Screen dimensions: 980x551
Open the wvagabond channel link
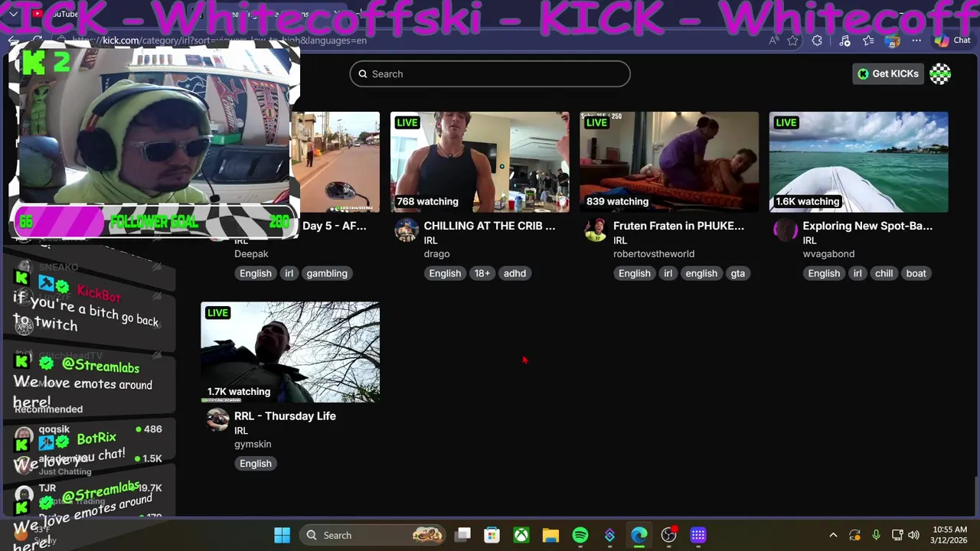tap(828, 254)
